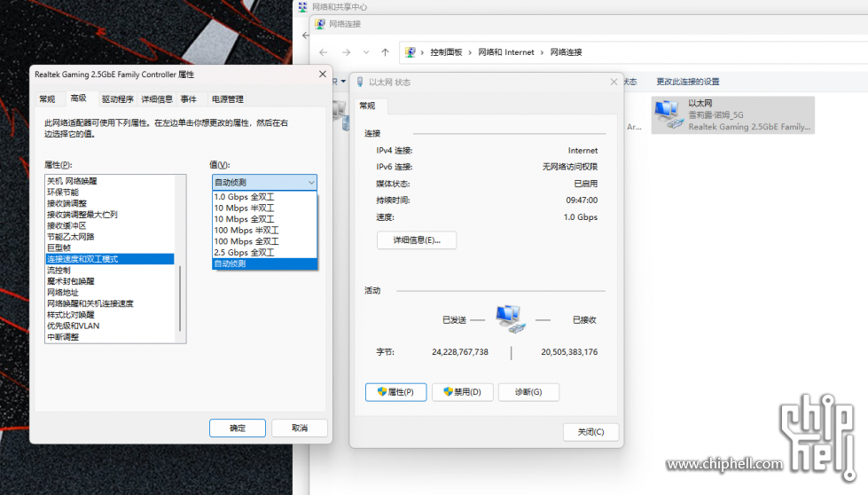Select the 以太网 adapter item
The image size is (868, 495).
tap(733, 115)
